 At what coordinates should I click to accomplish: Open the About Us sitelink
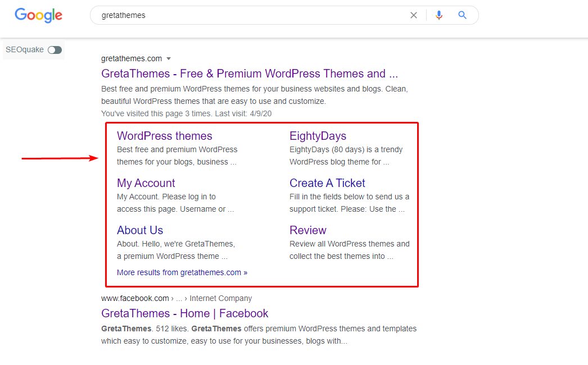tap(140, 230)
